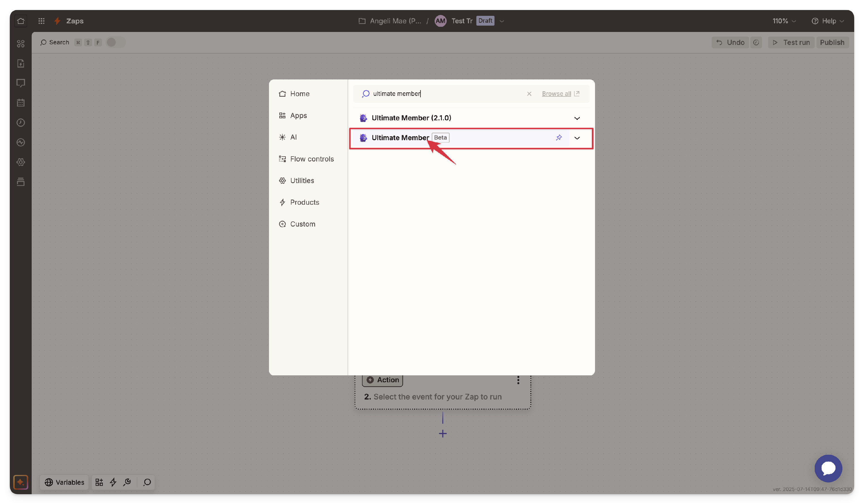Click the lightning bolt icon in bottom toolbar

[x=113, y=482]
